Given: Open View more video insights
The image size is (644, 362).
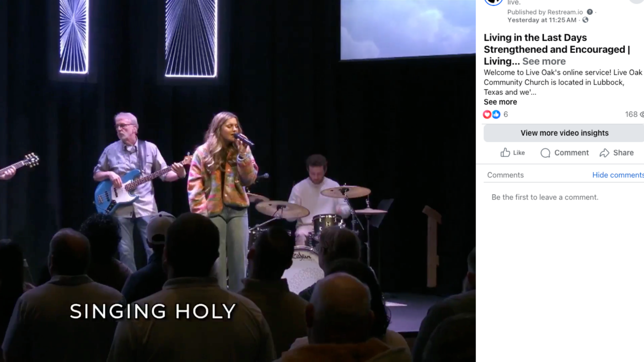Looking at the screenshot, I should 564,133.
